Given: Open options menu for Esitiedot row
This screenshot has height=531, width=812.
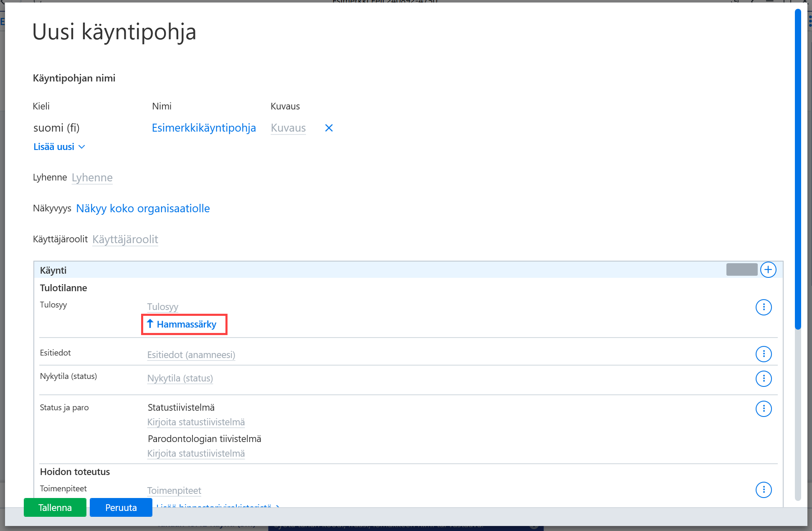Looking at the screenshot, I should 764,354.
